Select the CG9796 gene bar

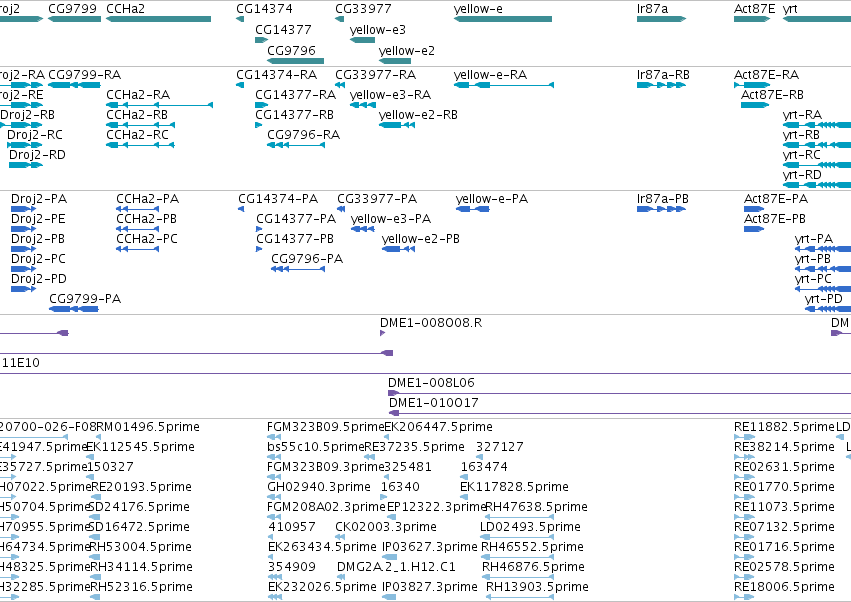(x=295, y=61)
